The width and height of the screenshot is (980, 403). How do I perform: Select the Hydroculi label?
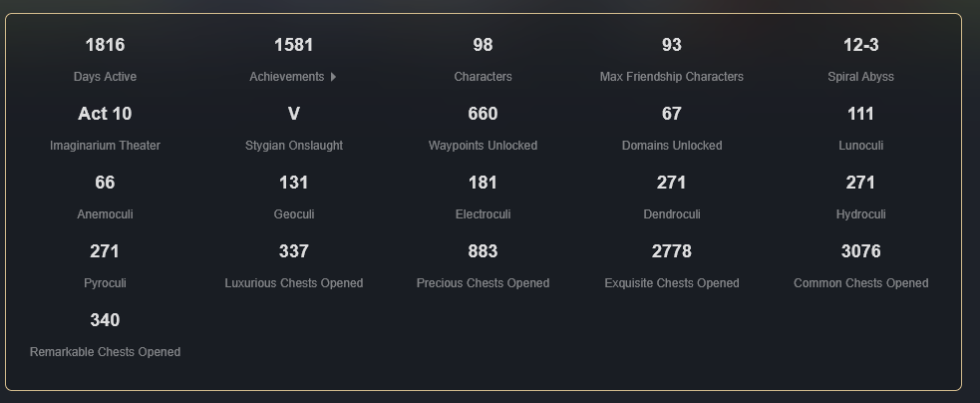coord(860,214)
